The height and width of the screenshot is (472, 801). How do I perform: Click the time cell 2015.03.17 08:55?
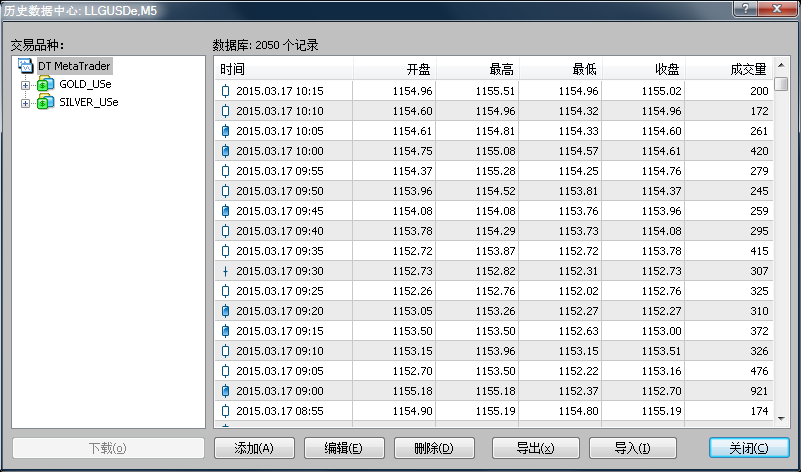[279, 411]
